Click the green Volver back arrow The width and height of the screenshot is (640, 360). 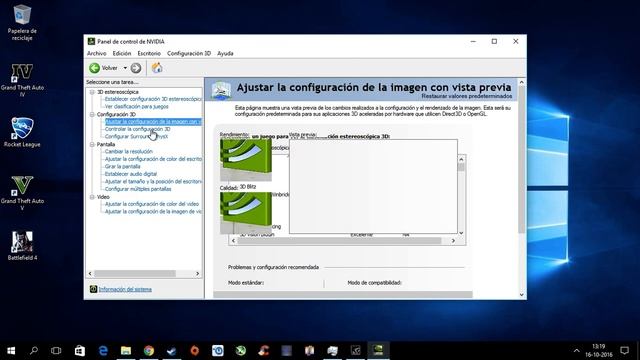(94, 68)
